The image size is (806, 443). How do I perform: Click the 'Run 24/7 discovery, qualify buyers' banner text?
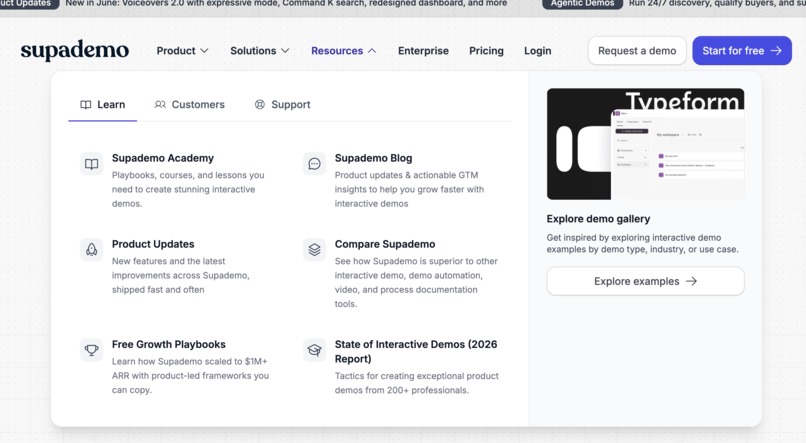tap(717, 4)
